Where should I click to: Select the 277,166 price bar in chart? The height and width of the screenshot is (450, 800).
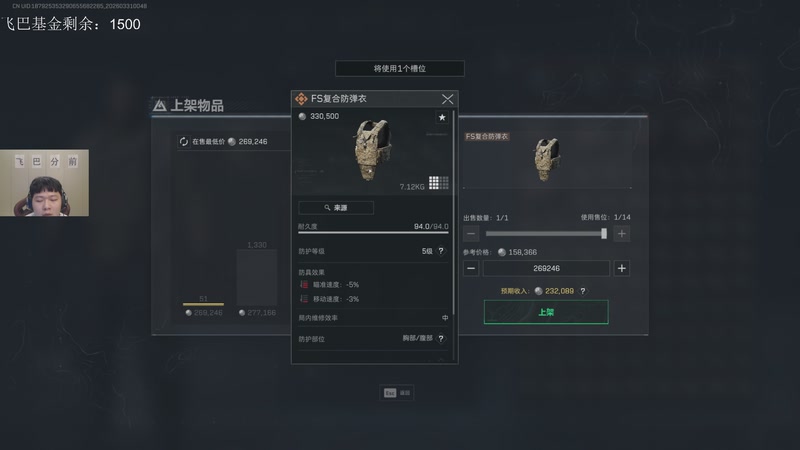(257, 278)
